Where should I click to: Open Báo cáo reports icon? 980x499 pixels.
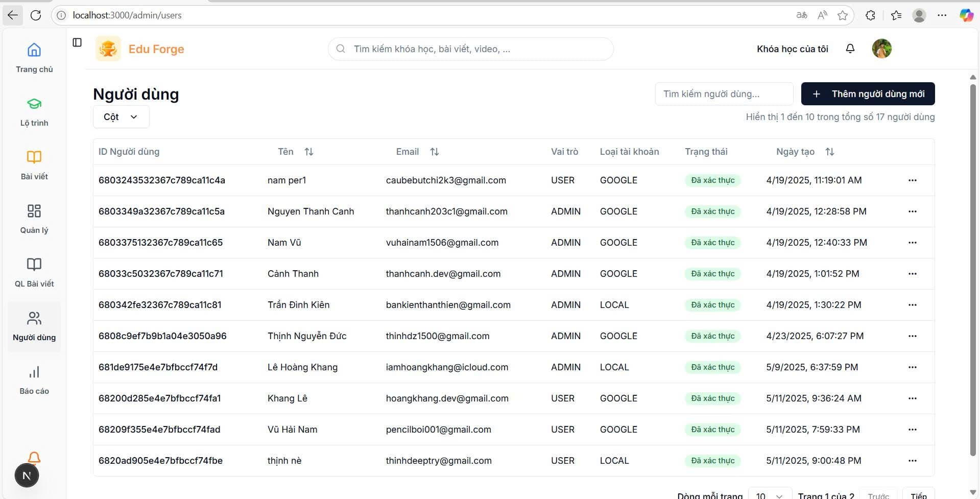pos(34,372)
